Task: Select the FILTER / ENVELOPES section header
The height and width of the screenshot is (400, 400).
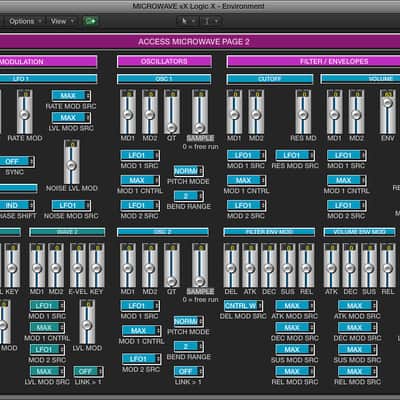Action: tap(313, 61)
